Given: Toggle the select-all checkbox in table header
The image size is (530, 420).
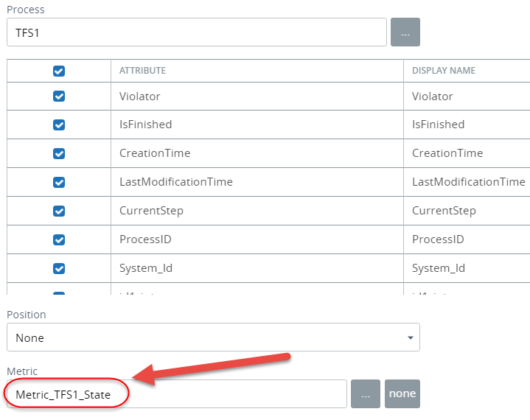Looking at the screenshot, I should click(59, 71).
